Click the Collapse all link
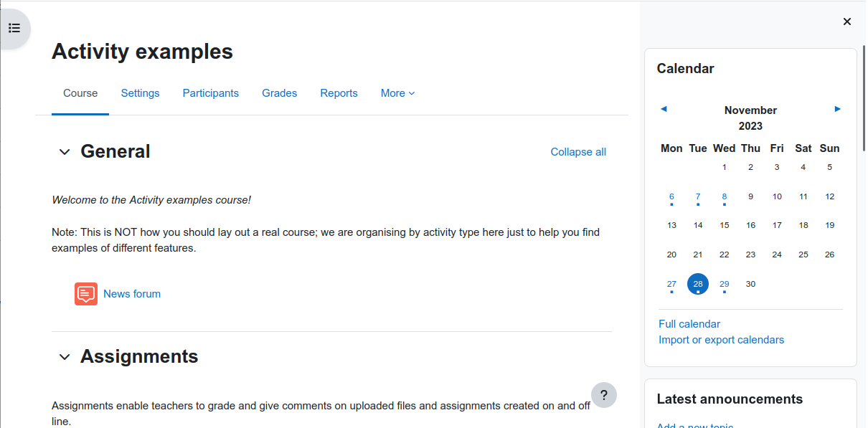This screenshot has height=428, width=868. tap(578, 152)
